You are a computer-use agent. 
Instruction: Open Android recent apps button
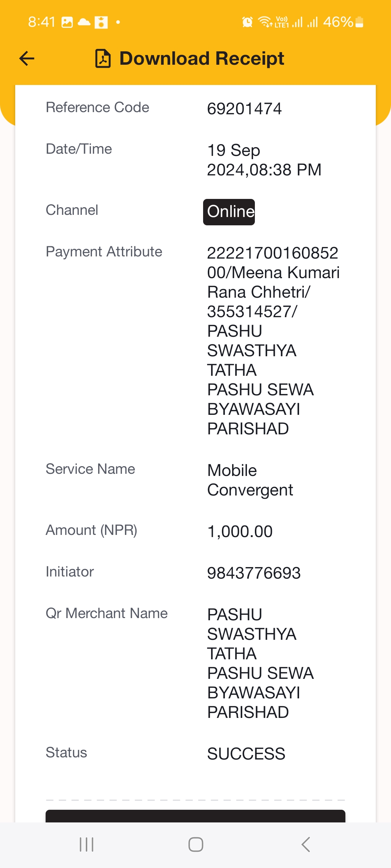tap(87, 844)
